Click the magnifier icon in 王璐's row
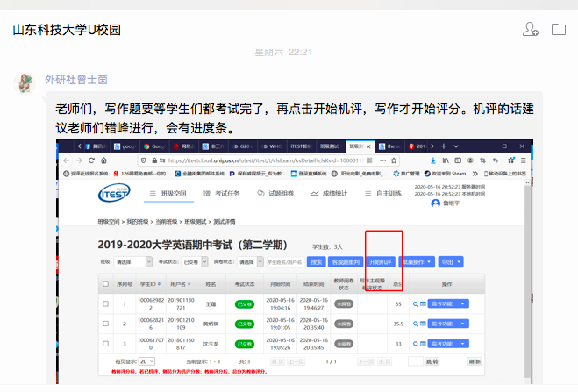 [416, 304]
